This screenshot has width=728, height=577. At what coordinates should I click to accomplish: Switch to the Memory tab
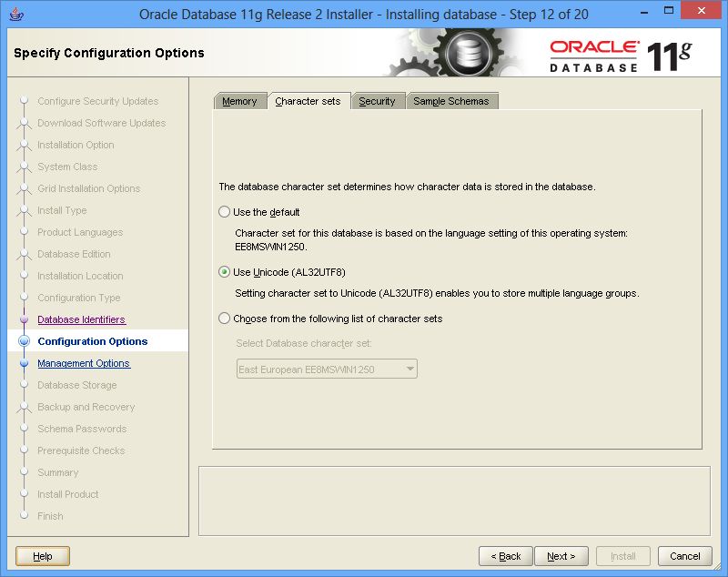[239, 101]
